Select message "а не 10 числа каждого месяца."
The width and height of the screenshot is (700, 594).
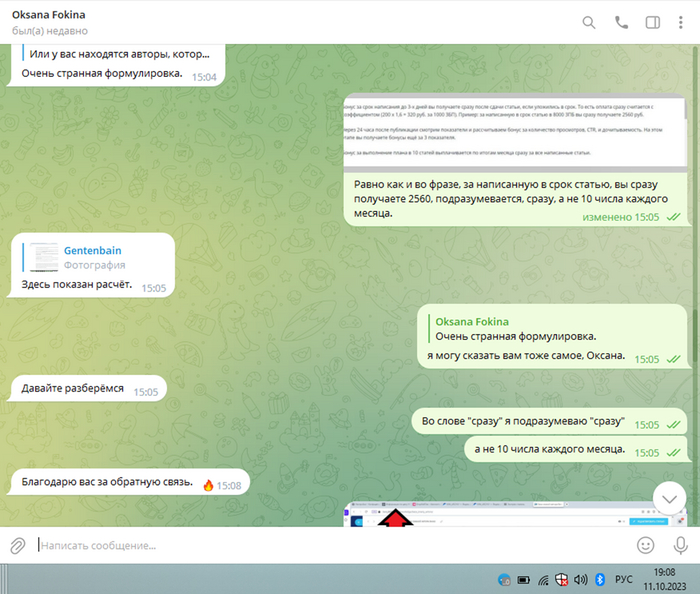coord(550,449)
